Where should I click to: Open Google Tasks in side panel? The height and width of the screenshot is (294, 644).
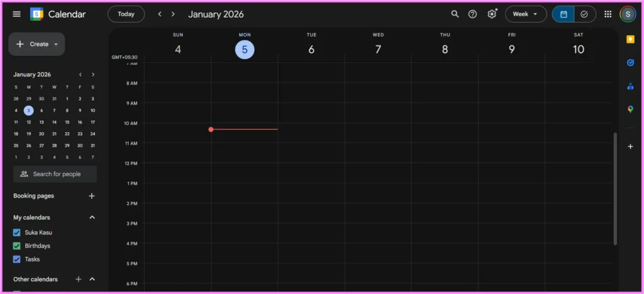(x=630, y=62)
